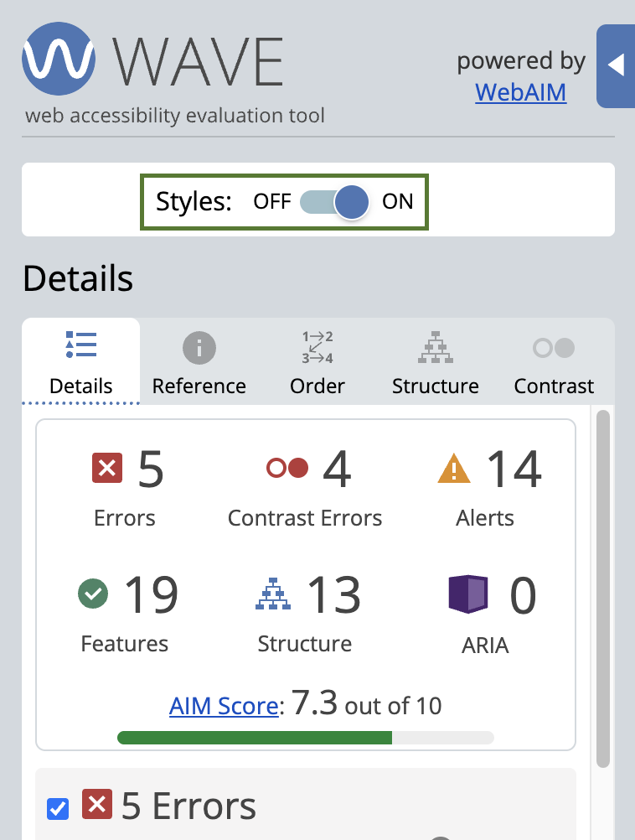Image resolution: width=635 pixels, height=840 pixels.
Task: Click the green Features checkmark icon
Action: click(93, 594)
